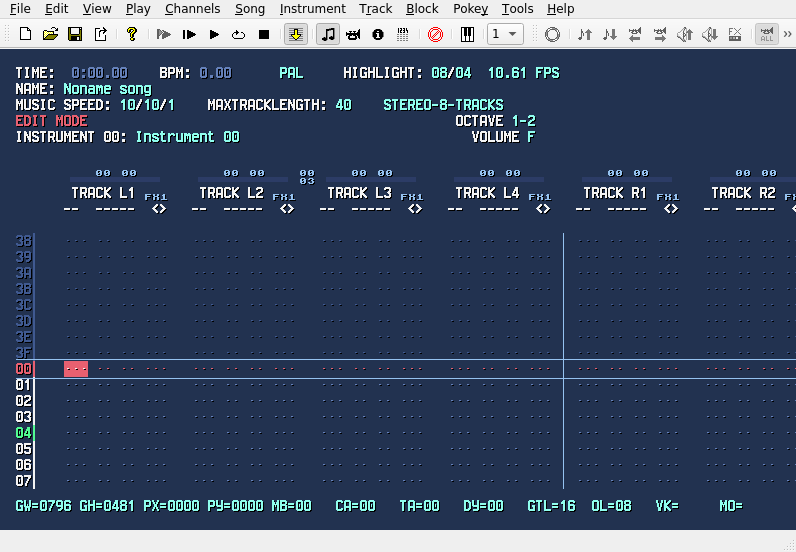This screenshot has width=796, height=552.
Task: Click the HIGHLIGHT value 08/04
Action: pos(451,73)
